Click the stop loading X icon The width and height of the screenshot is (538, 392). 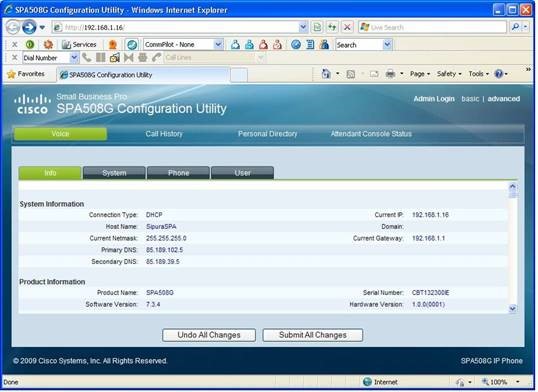(x=347, y=27)
